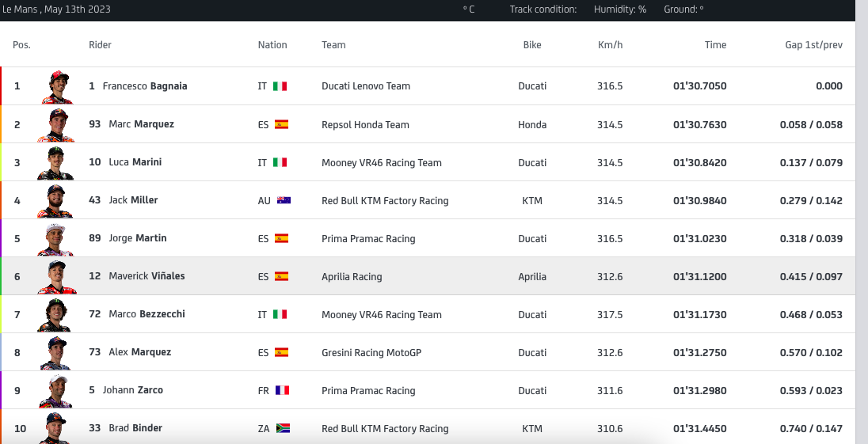868x444 pixels.
Task: Click the Australian flag next to Jack Miller
Action: (x=284, y=200)
